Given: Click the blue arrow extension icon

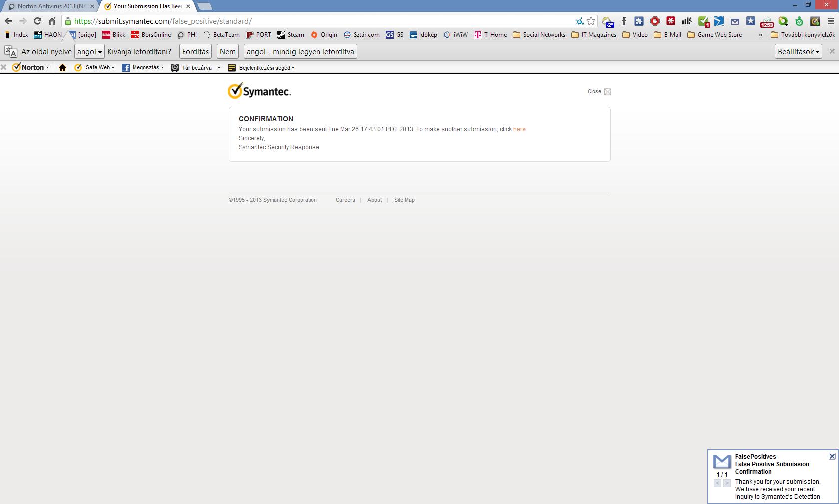Looking at the screenshot, I should (x=719, y=21).
